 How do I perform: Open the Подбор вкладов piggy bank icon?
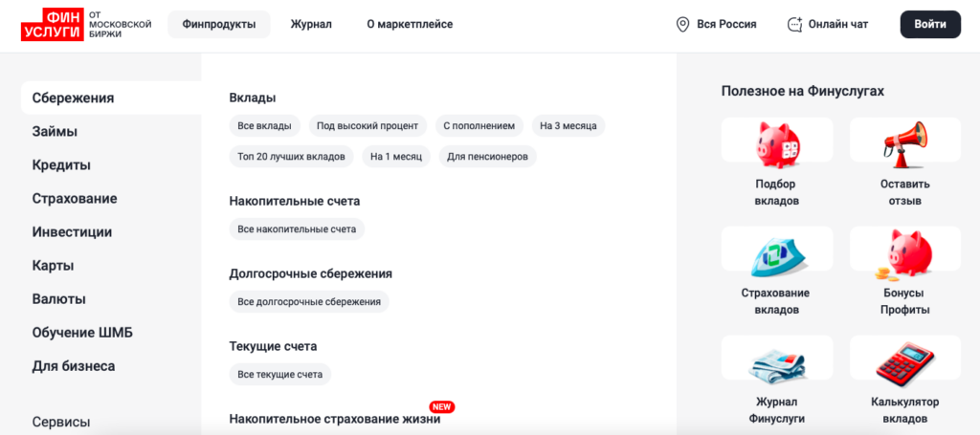tap(776, 141)
